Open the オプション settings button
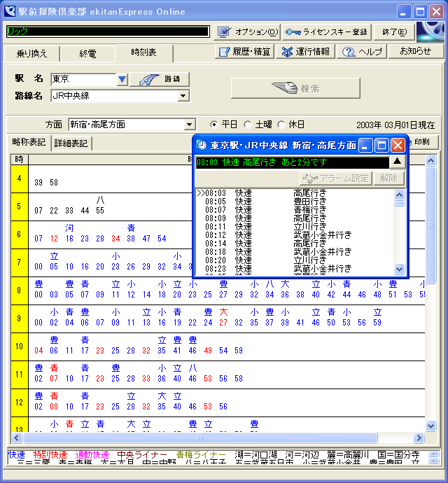Image resolution: width=448 pixels, height=483 pixels. click(247, 32)
